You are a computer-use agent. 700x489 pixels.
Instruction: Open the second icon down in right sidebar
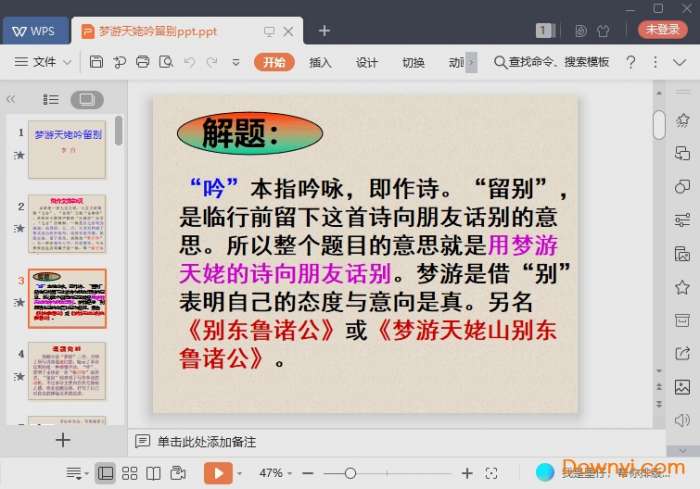683,153
